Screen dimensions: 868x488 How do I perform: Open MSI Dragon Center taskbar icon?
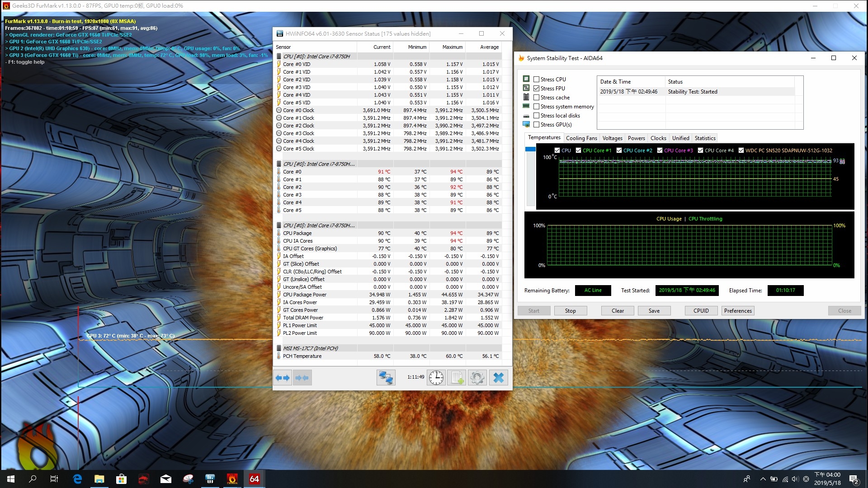pos(144,479)
